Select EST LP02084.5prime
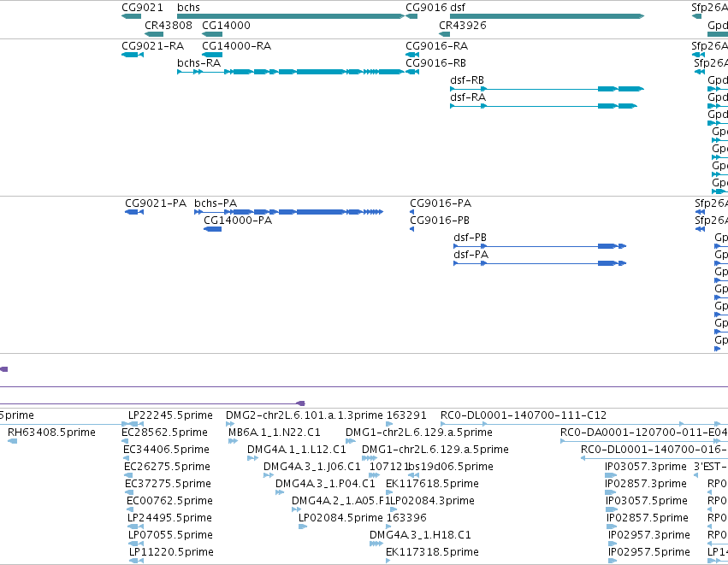The image size is (728, 565). [303, 526]
